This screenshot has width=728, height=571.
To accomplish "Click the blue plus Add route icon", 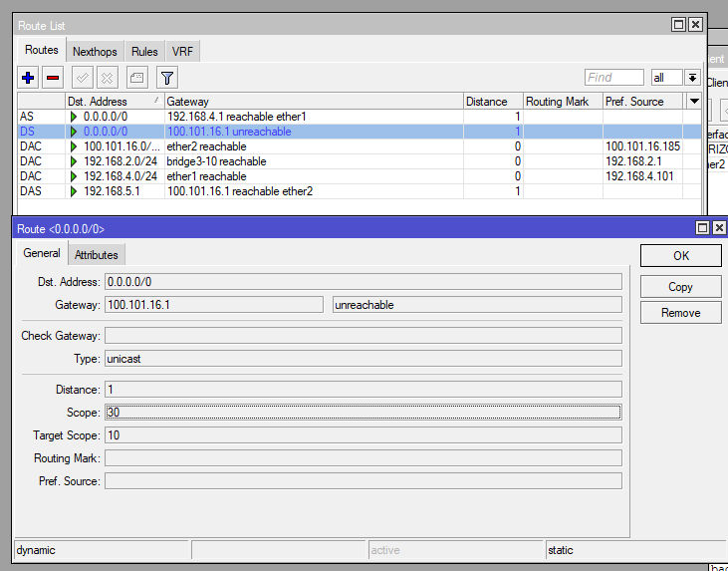I will click(x=29, y=77).
